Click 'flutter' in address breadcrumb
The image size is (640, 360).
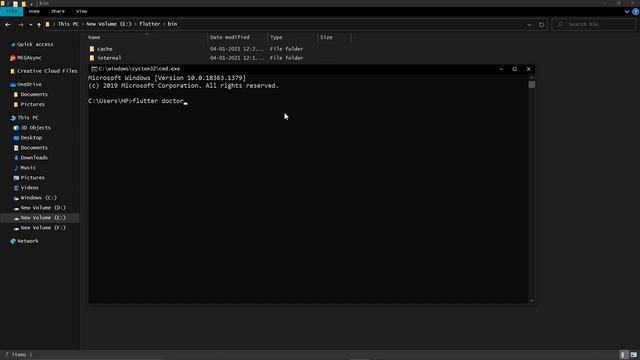tap(149, 24)
